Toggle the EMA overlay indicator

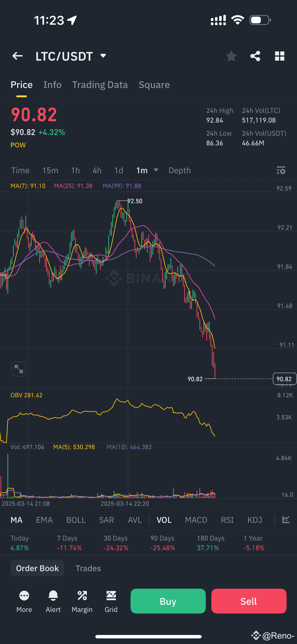44,520
